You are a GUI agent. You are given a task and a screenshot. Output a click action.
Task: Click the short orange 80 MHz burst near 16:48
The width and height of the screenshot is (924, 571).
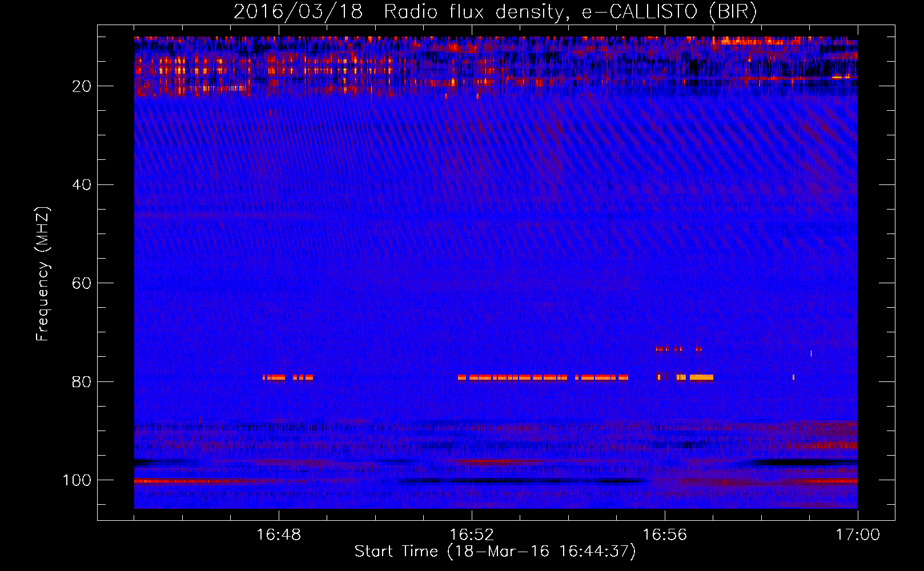(x=287, y=377)
